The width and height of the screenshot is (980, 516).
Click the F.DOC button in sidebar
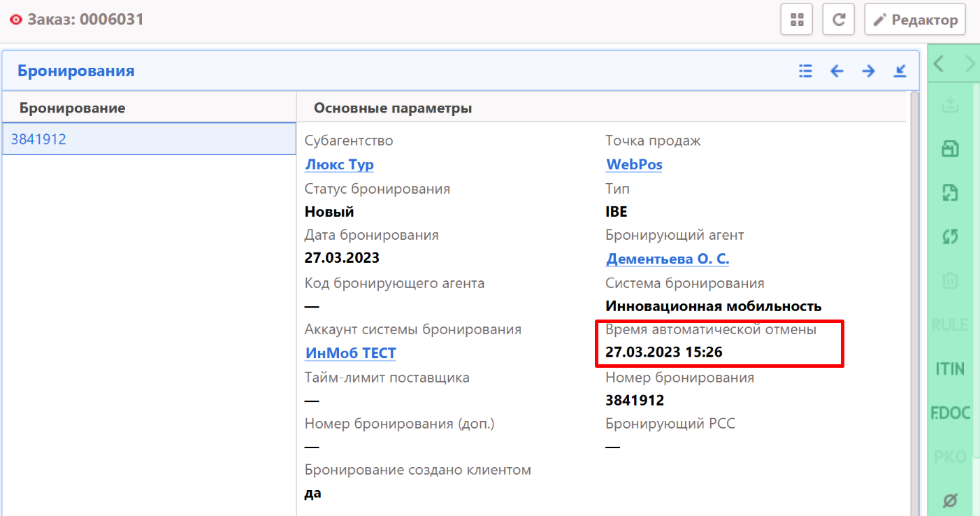[950, 413]
